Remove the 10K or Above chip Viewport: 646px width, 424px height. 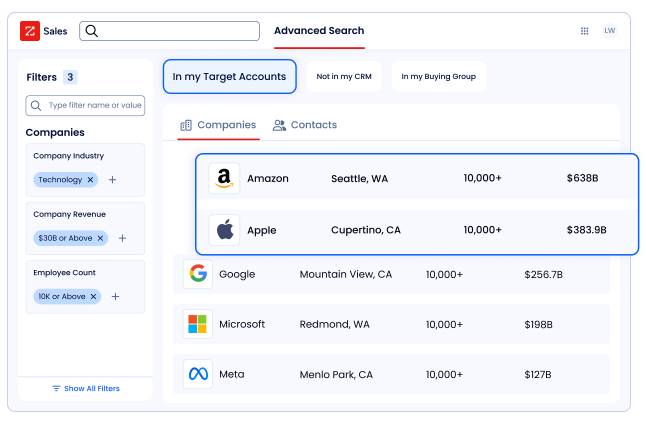(x=94, y=296)
